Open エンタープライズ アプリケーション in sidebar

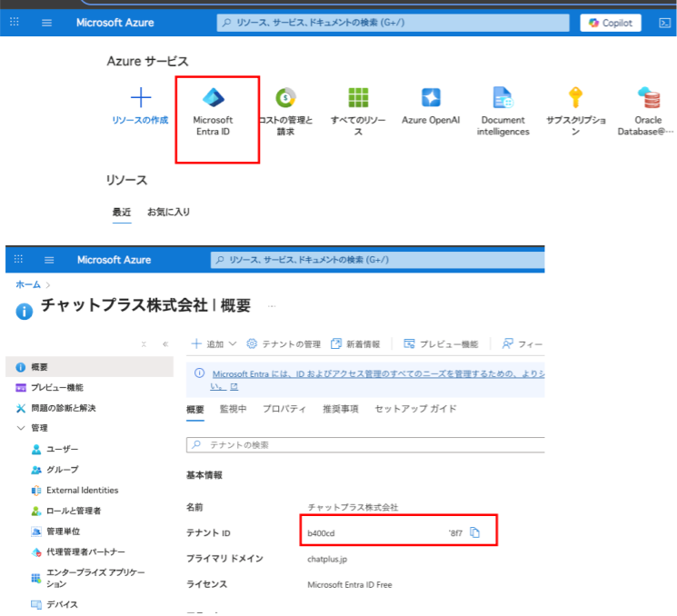pyautogui.click(x=95, y=578)
